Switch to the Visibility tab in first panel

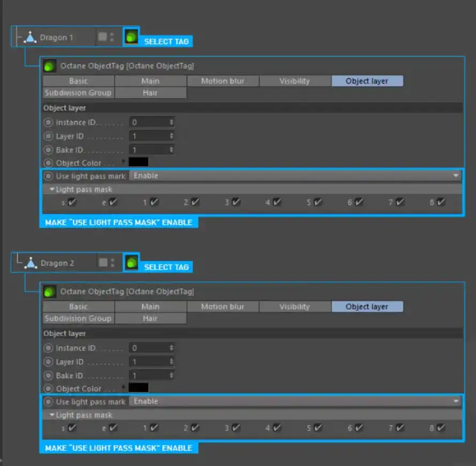click(295, 81)
